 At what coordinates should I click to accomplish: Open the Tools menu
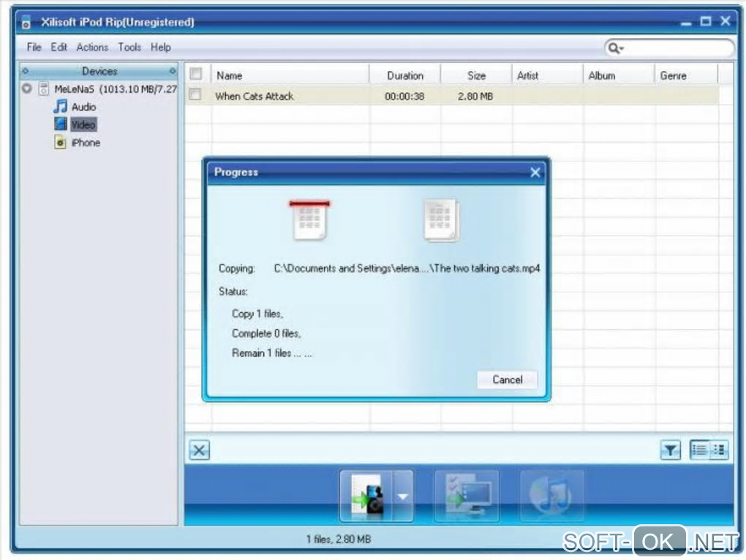(x=129, y=47)
